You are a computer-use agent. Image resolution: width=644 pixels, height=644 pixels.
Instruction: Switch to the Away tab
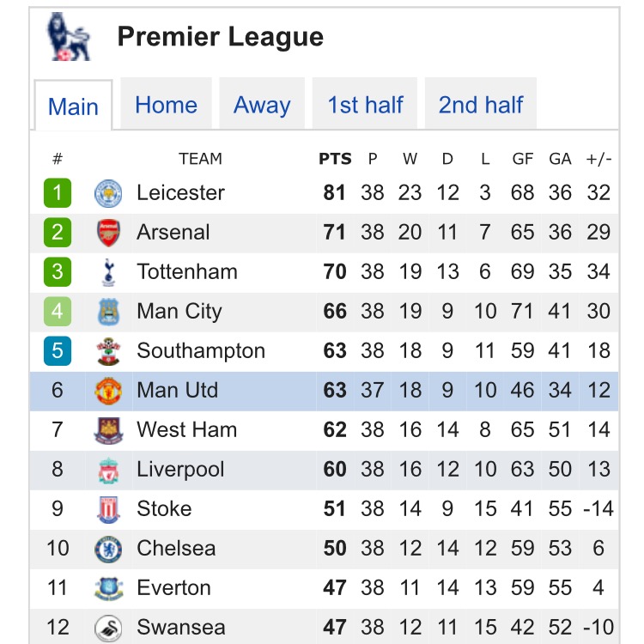coord(262,105)
